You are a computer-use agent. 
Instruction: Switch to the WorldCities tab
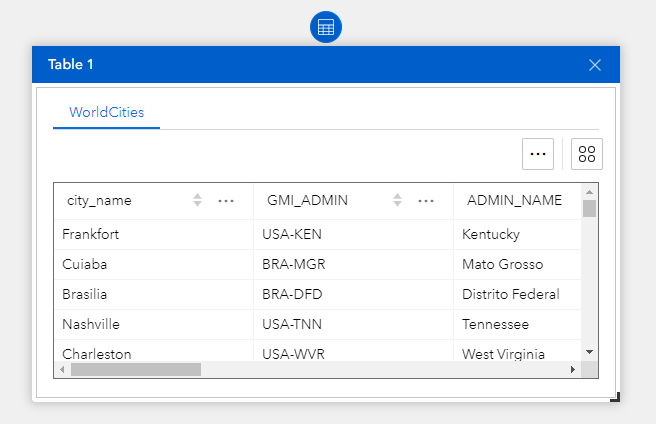coord(106,112)
